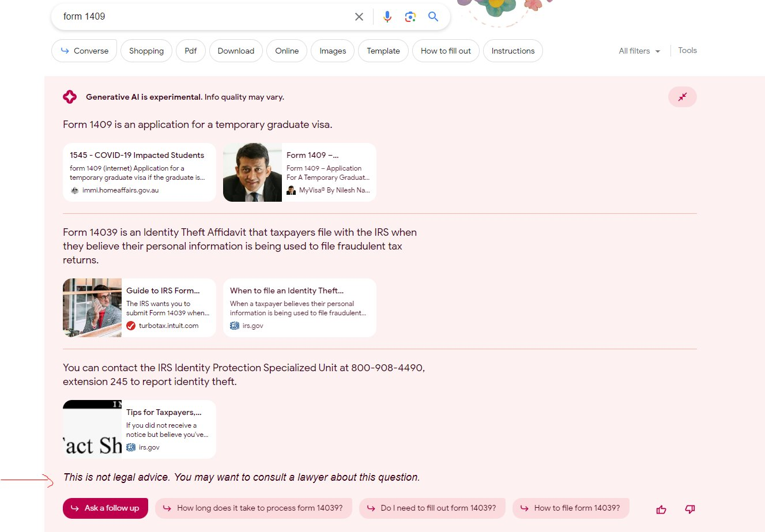Open the All filters dropdown
This screenshot has height=532, width=765.
pyautogui.click(x=639, y=51)
